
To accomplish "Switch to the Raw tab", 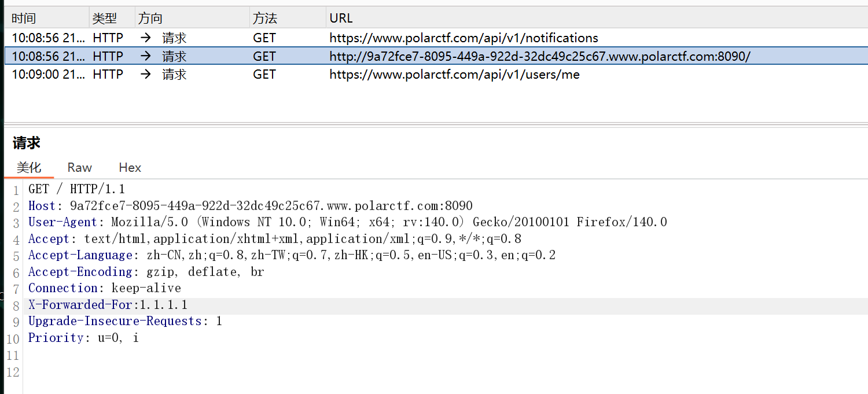I will point(79,167).
